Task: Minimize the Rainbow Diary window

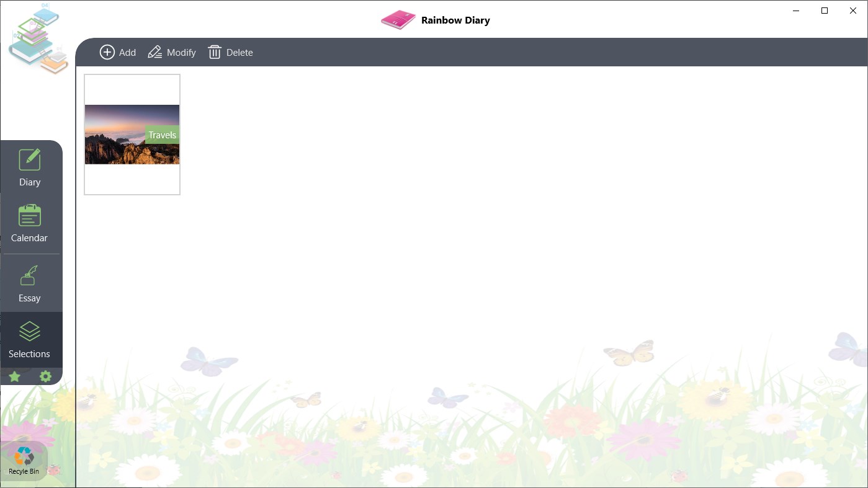Action: (795, 11)
